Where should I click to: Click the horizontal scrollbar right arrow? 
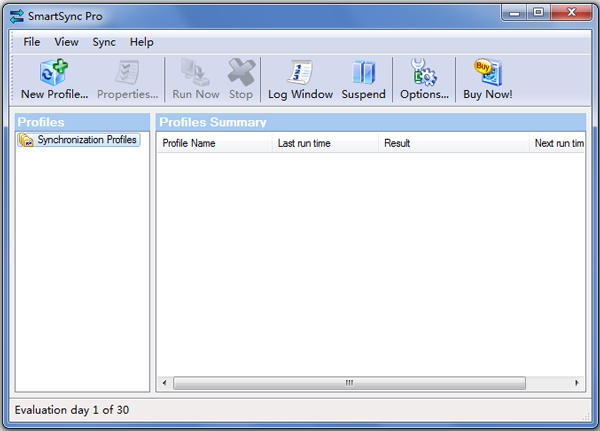(577, 383)
